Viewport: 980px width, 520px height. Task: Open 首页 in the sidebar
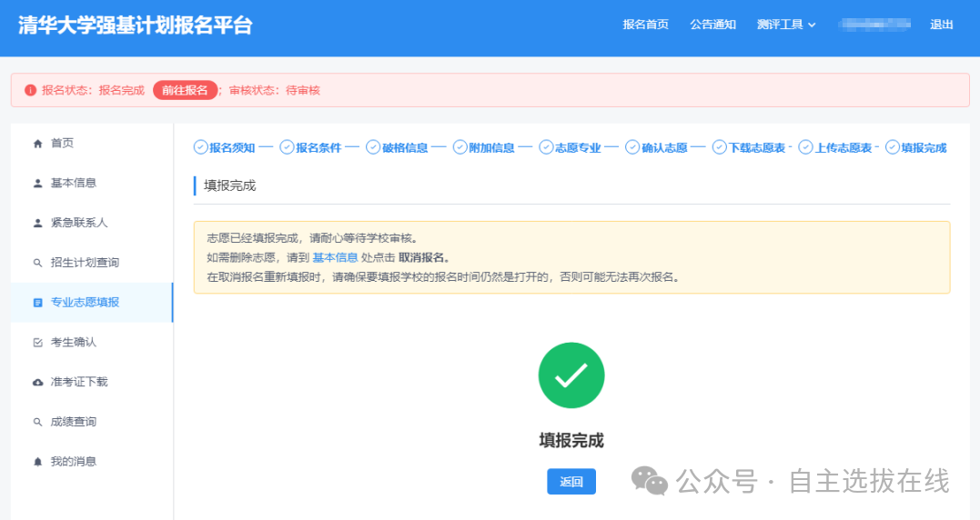(x=62, y=143)
